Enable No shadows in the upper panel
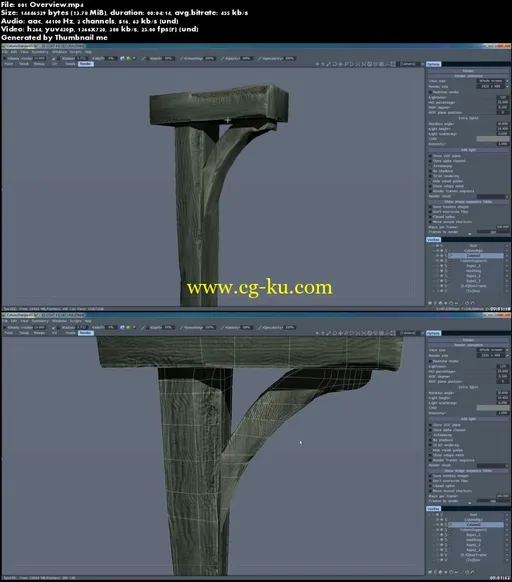Image resolution: width=512 pixels, height=582 pixels. click(430, 171)
